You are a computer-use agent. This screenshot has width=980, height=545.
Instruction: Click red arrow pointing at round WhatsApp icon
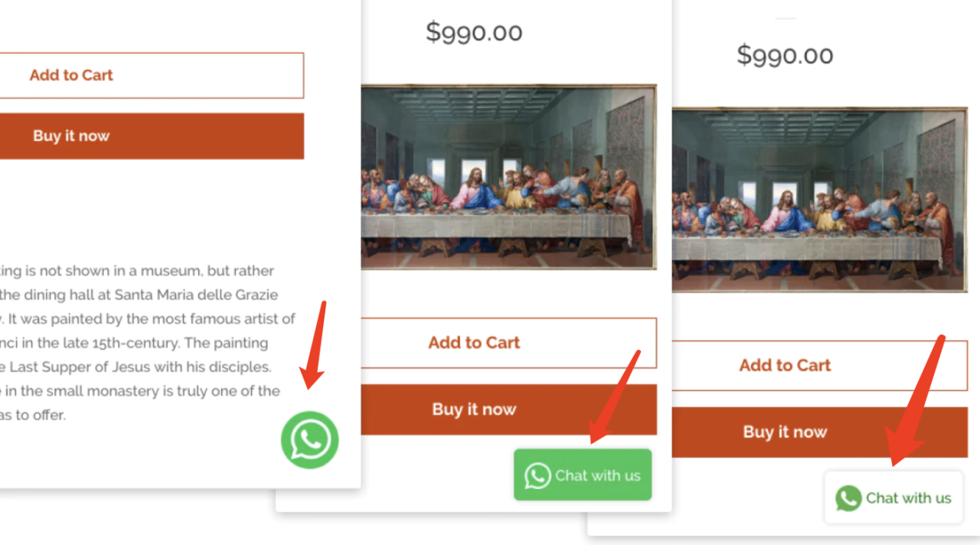point(313,344)
